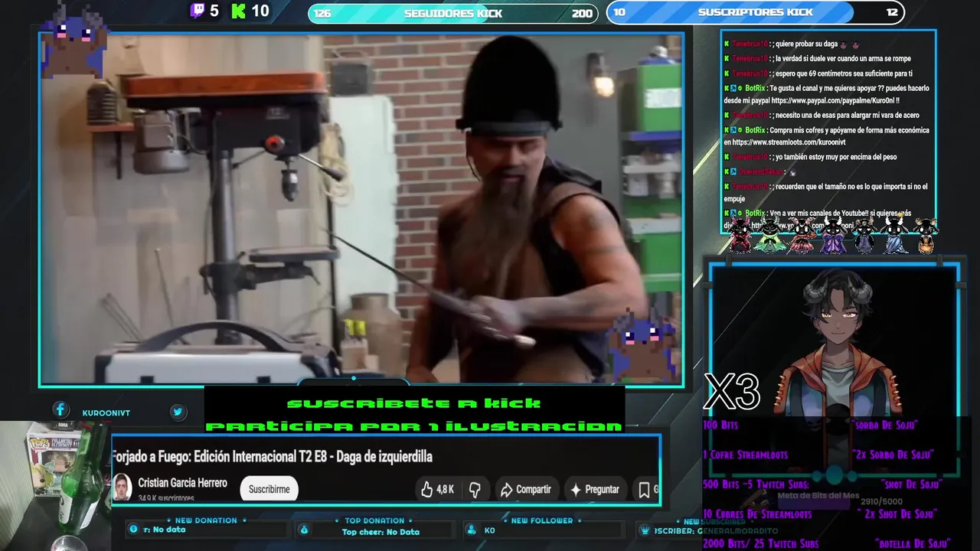Viewport: 980px width, 551px height.
Task: Click the green Kick logo icon
Action: [239, 11]
